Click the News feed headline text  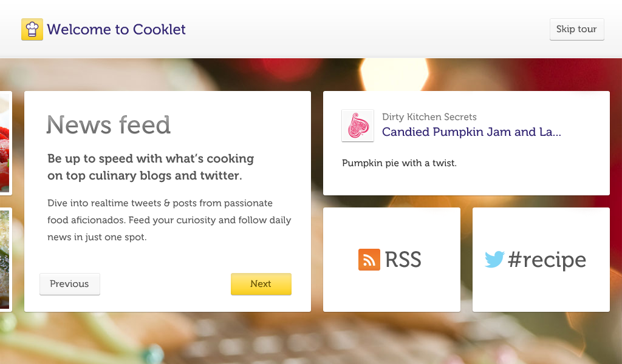(109, 125)
